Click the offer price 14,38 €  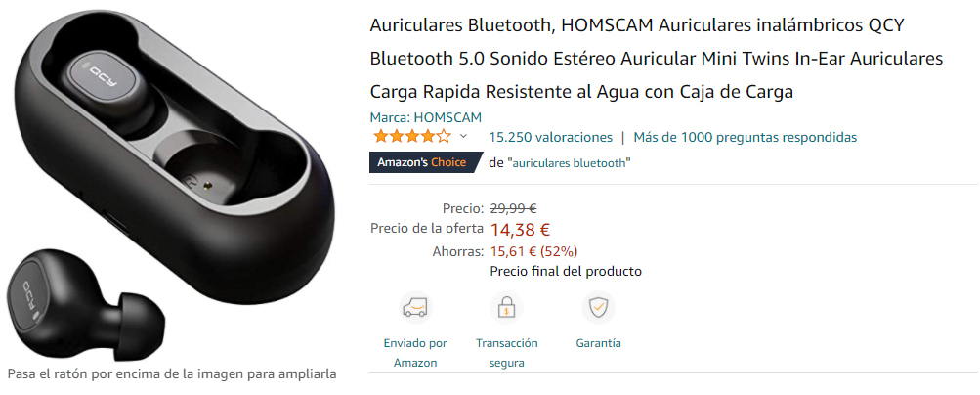pyautogui.click(x=520, y=230)
